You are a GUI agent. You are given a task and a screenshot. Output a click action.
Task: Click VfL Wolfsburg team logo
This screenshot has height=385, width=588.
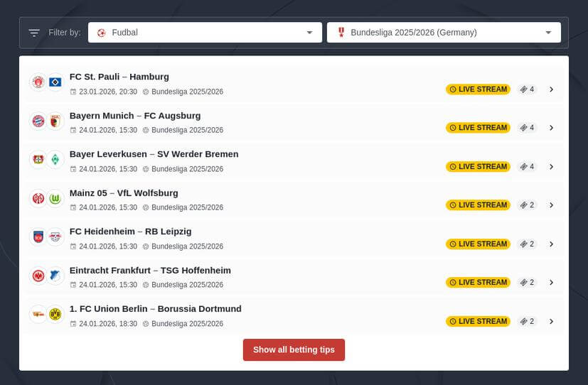tap(55, 198)
